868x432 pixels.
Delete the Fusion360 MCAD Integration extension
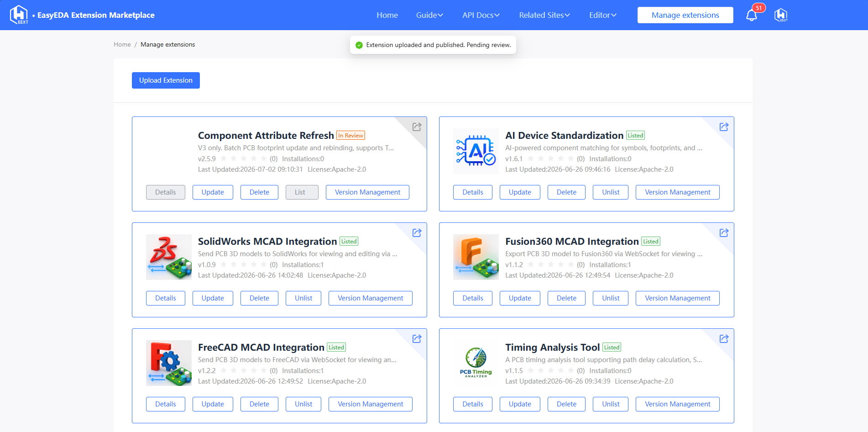pos(566,298)
